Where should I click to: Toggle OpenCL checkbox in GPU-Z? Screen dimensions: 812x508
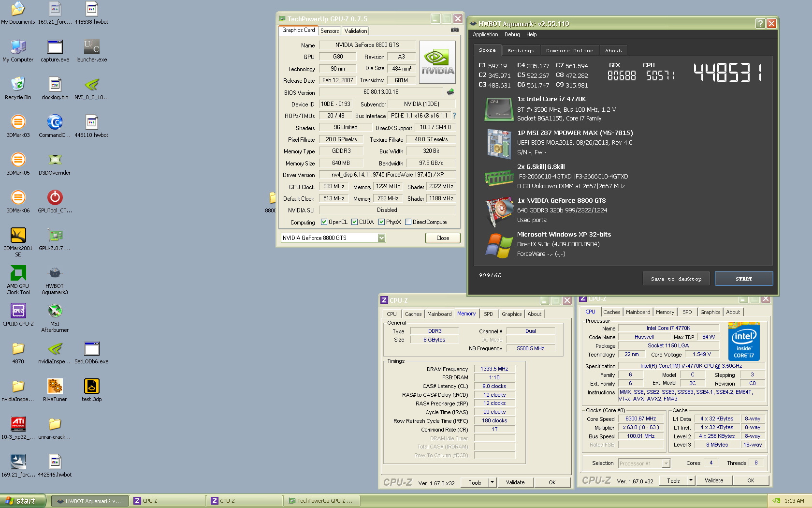coord(324,222)
